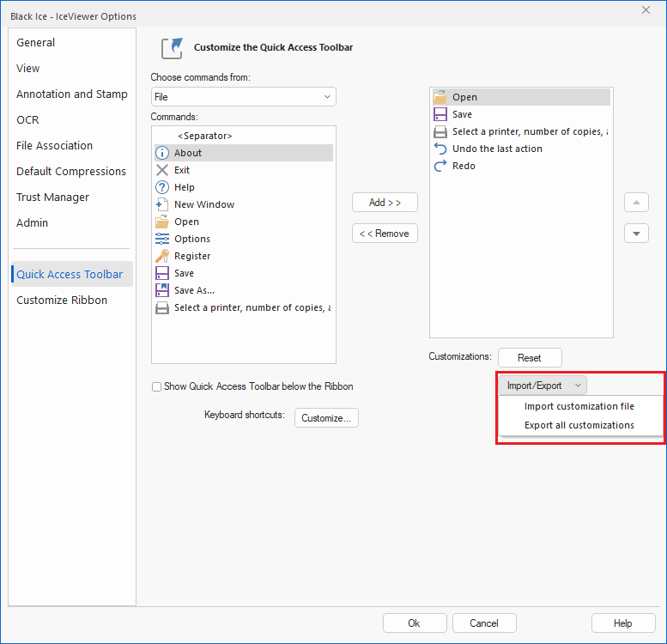Move selected item up with arrow button
The image size is (667, 644).
pos(636,203)
